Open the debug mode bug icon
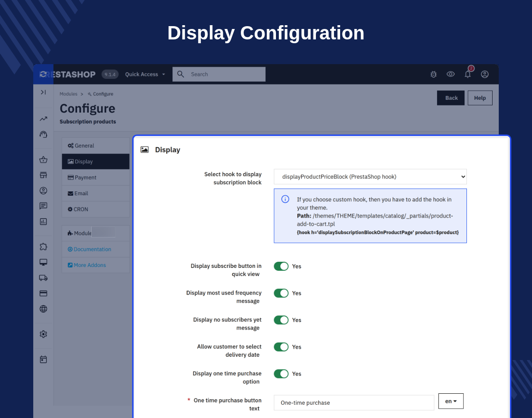The height and width of the screenshot is (418, 532). [x=433, y=74]
